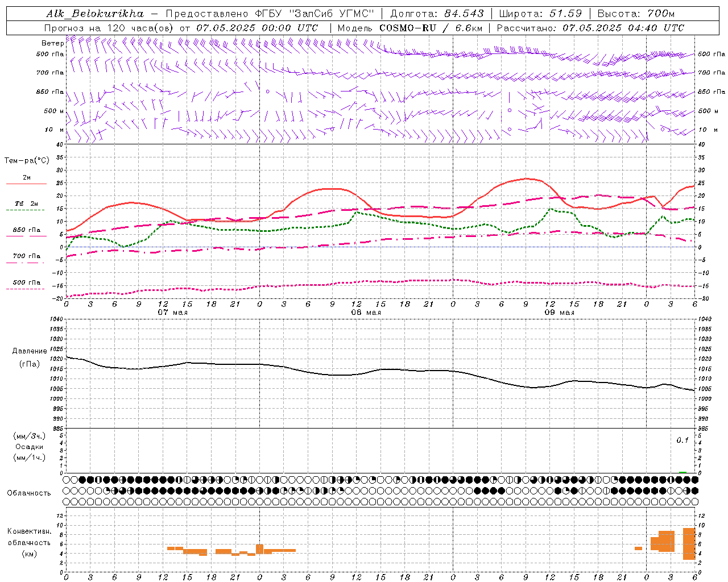Click the Alk_Belokurikha station title
This screenshot has width=728, height=582.
pyautogui.click(x=94, y=14)
